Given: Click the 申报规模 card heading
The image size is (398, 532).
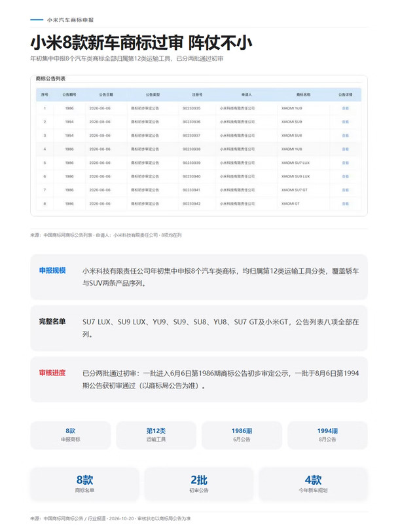Looking at the screenshot, I should click(x=52, y=271).
